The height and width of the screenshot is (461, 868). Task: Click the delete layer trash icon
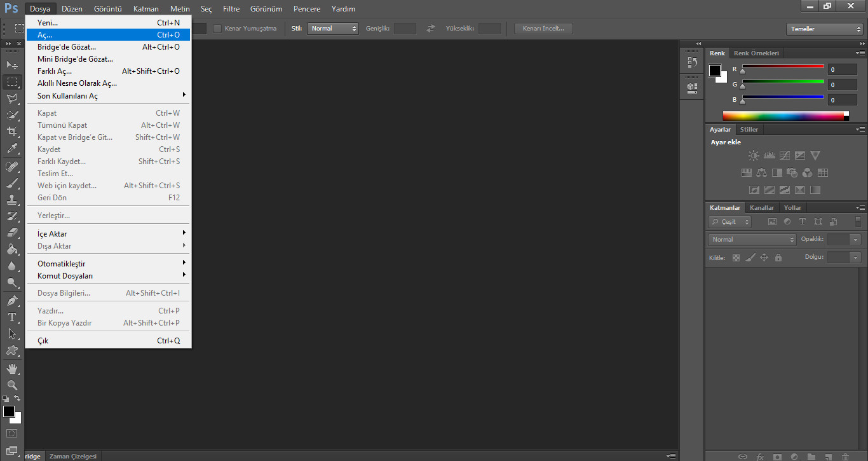(x=844, y=457)
